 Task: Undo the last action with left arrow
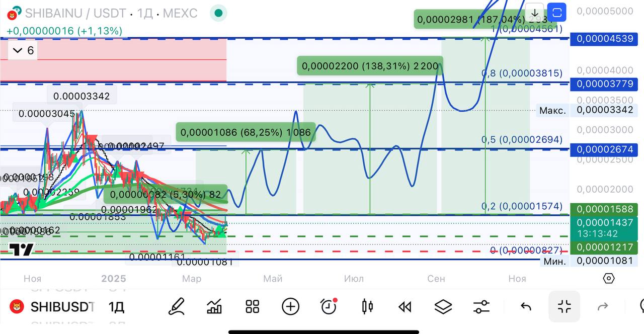(526, 306)
